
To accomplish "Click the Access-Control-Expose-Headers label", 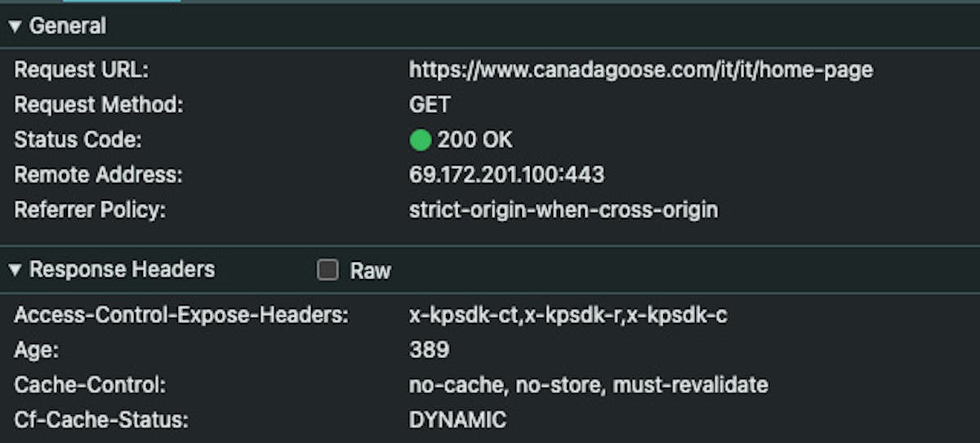I will (x=181, y=316).
